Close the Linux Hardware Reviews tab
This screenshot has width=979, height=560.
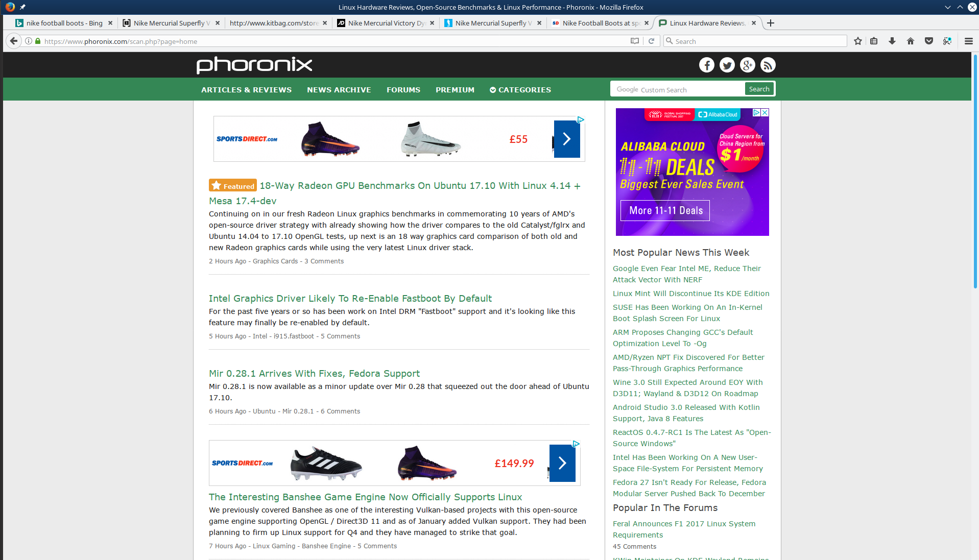pyautogui.click(x=754, y=23)
